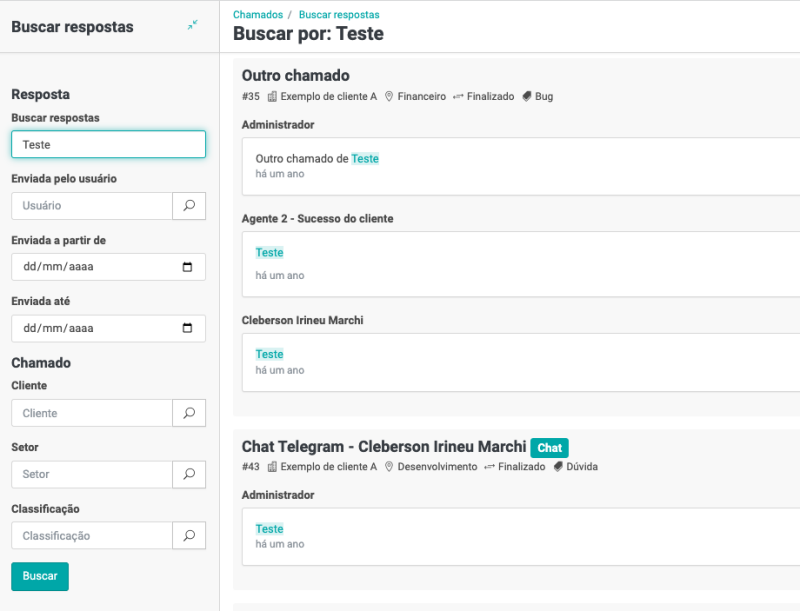Open the Outro chamado ticket title

pos(295,76)
